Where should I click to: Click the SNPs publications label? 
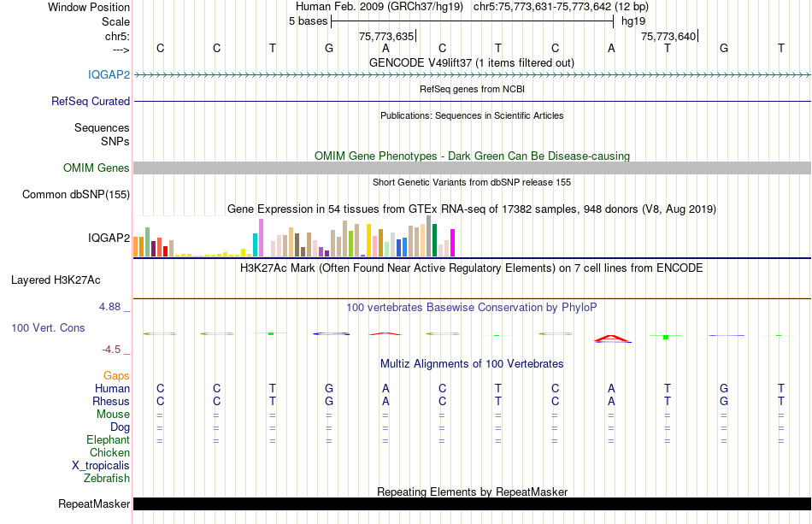point(115,141)
